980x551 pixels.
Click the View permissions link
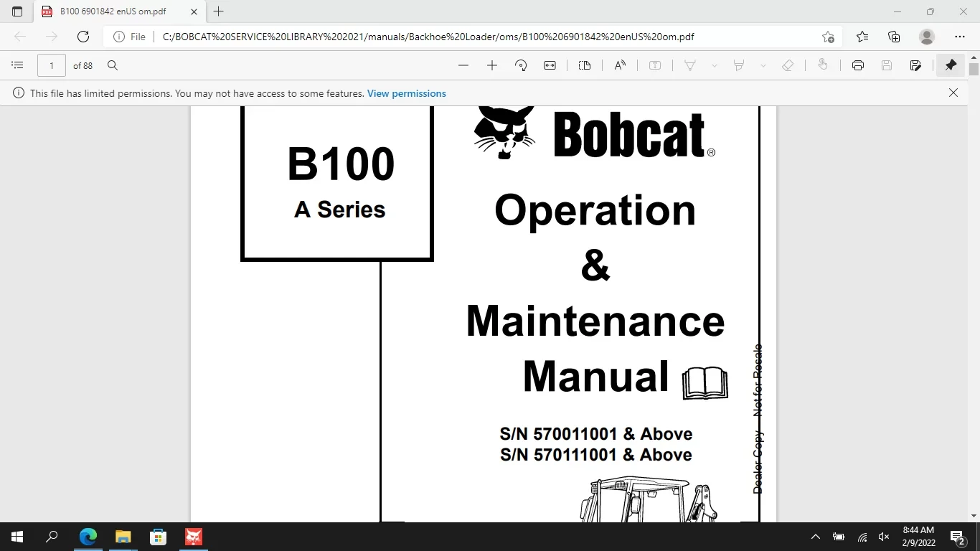[407, 93]
